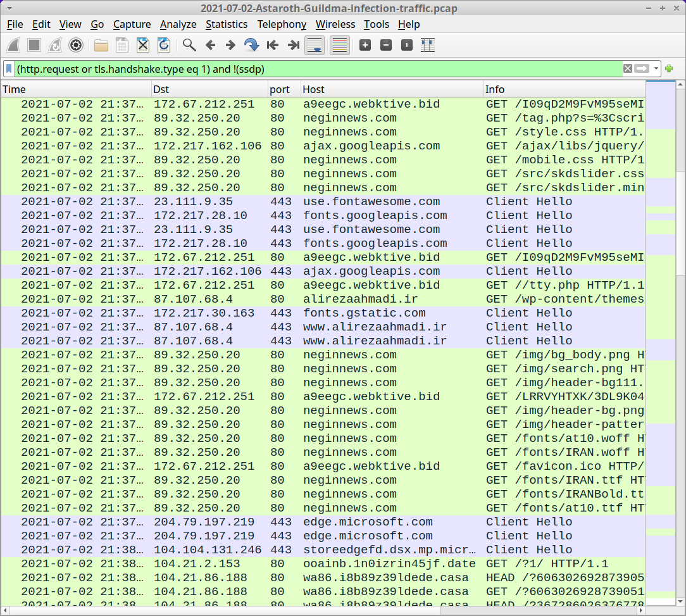Screen dimensions: 686x616
Task: Open the Capture menu
Action: click(132, 25)
